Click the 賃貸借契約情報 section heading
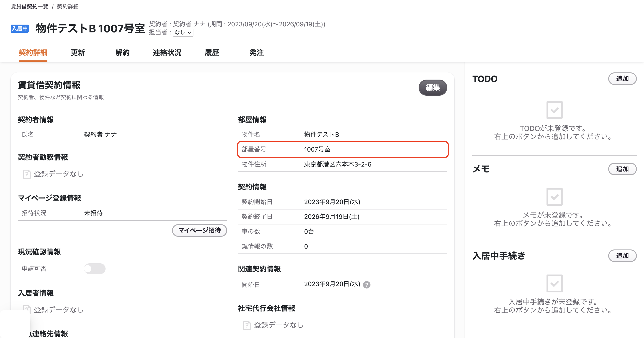644x338 pixels. [x=49, y=85]
